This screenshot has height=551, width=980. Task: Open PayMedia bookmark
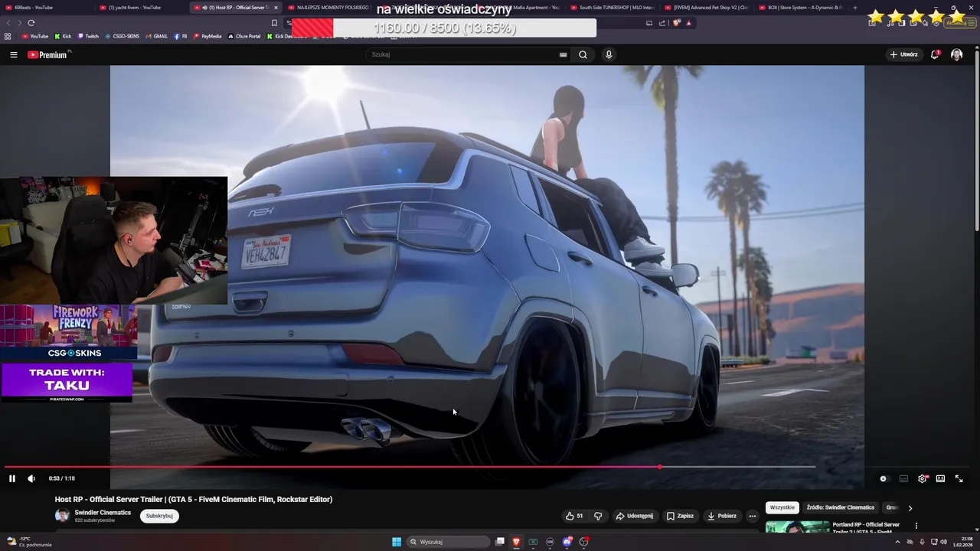[207, 36]
